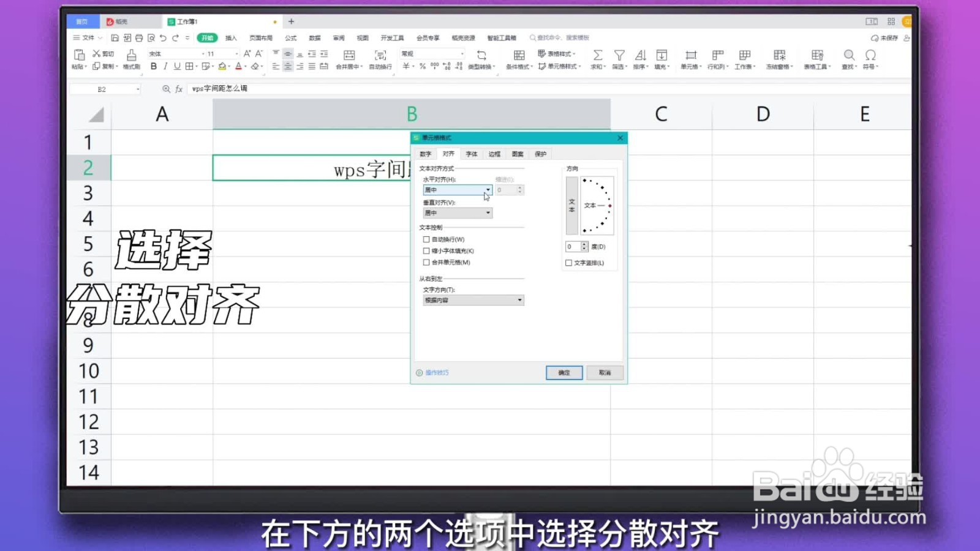The width and height of the screenshot is (980, 551).
Task: Switch to the 字体 tab in the dialog
Action: click(472, 154)
